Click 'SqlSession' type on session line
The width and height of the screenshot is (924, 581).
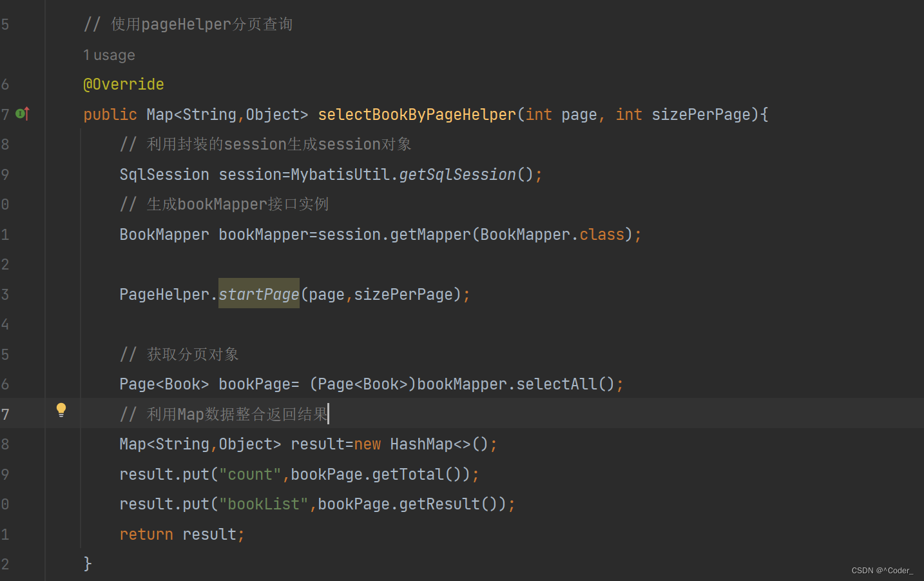[164, 174]
